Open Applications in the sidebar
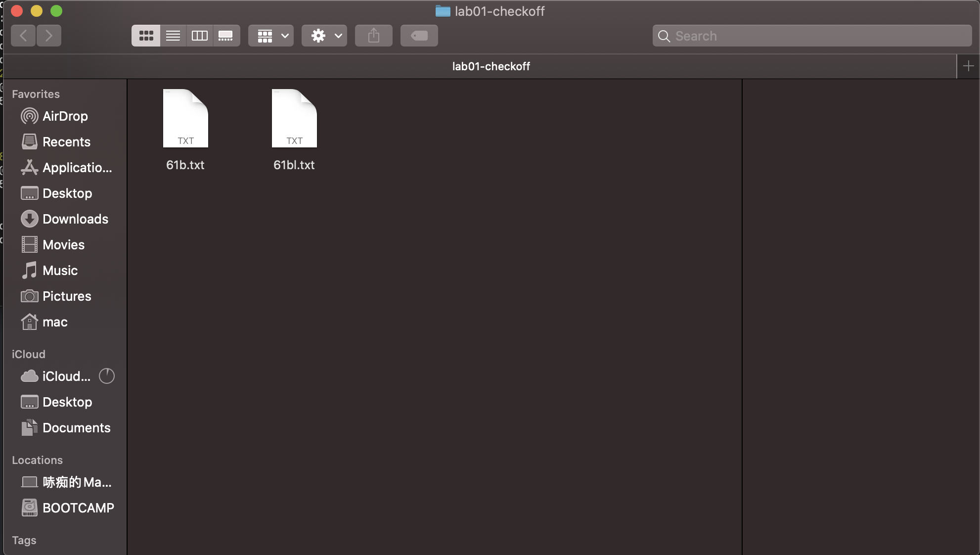Image resolution: width=980 pixels, height=555 pixels. pos(77,168)
